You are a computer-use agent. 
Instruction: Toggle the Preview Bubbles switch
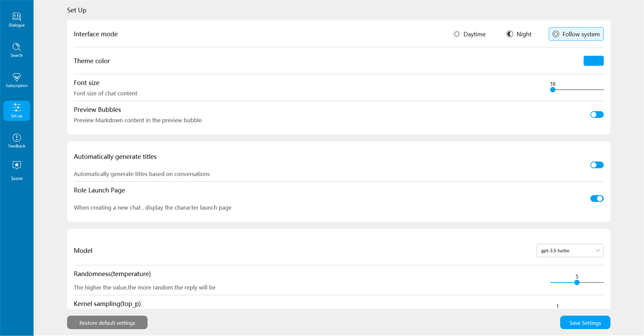pos(597,115)
